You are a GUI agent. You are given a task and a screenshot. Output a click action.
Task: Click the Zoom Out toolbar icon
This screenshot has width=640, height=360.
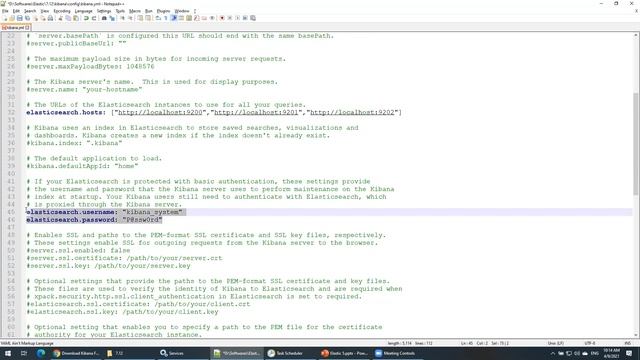pos(130,18)
